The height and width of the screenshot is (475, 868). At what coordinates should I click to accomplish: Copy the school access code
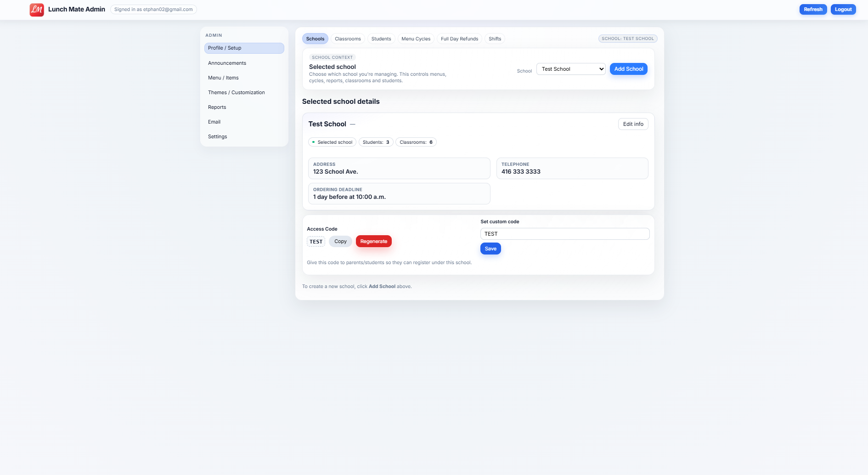click(340, 242)
